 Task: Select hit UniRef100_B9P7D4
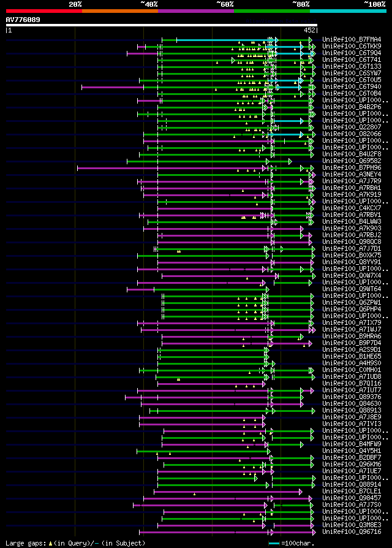point(352,343)
